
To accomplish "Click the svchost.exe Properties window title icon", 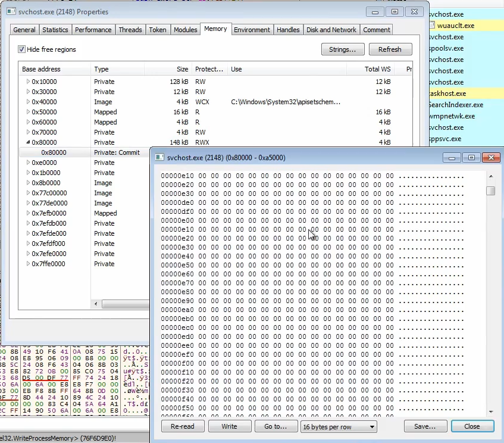I will (x=10, y=12).
